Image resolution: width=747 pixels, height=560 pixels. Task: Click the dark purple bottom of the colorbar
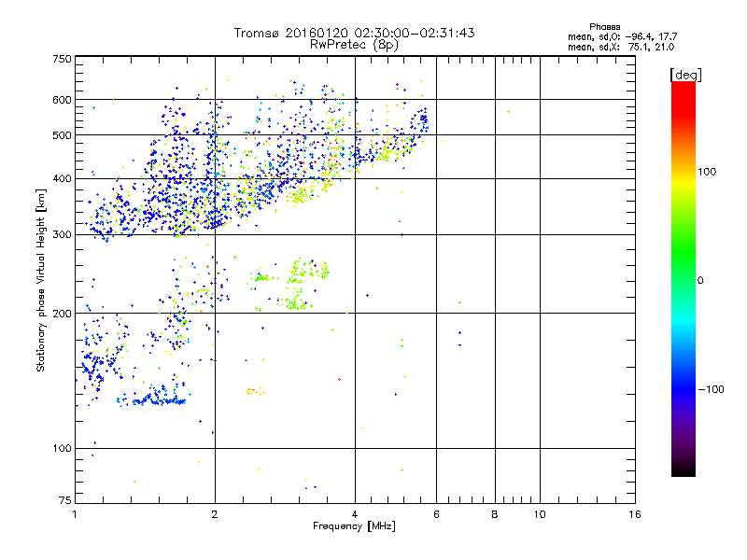click(684, 464)
